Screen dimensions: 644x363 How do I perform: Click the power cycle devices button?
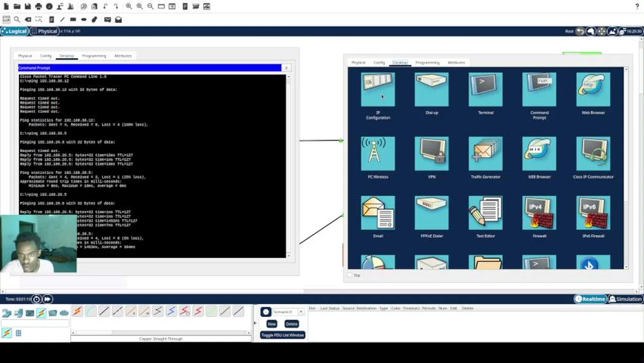click(x=37, y=299)
